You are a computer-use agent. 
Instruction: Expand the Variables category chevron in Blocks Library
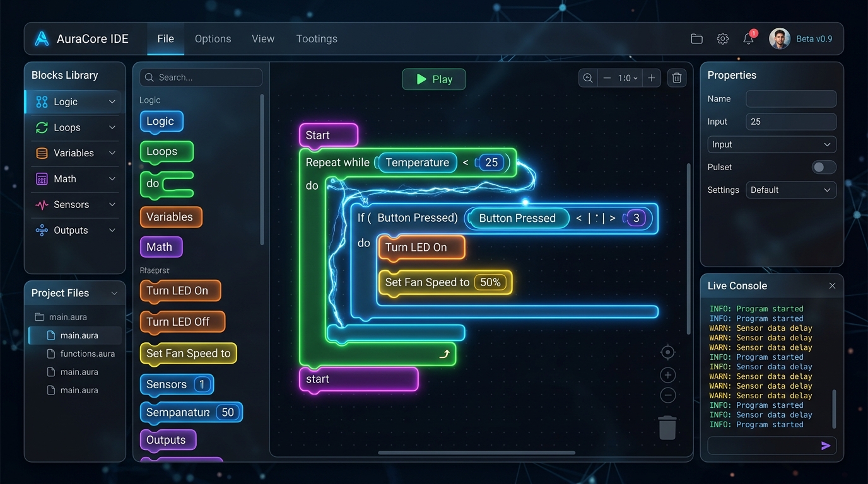112,153
